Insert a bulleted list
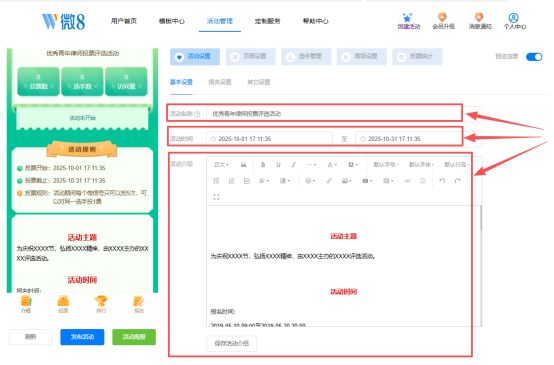This screenshot has height=365, width=554. [216, 181]
